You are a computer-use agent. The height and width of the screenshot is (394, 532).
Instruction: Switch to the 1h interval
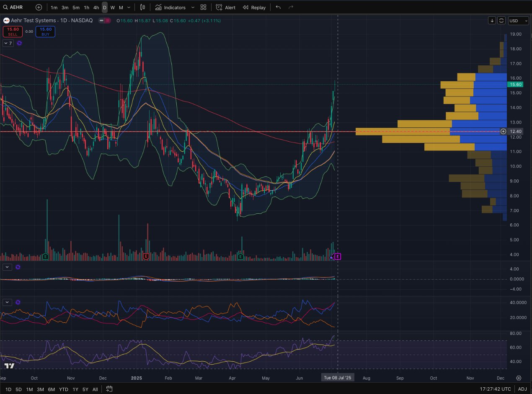86,8
